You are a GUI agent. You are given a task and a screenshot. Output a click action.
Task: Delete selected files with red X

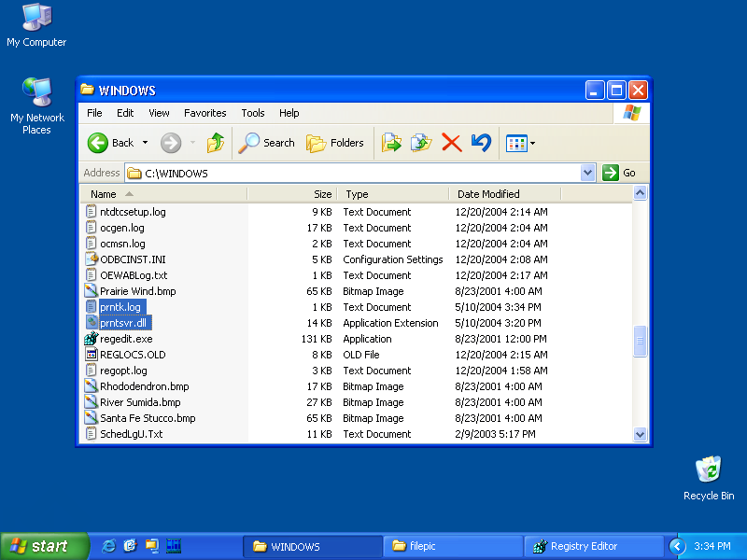(451, 143)
